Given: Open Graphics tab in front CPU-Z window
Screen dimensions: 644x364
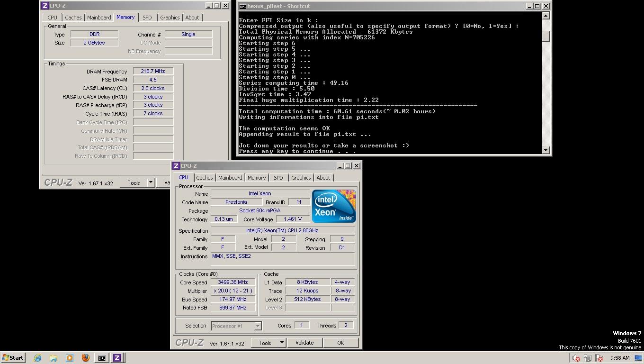Looking at the screenshot, I should [x=301, y=178].
